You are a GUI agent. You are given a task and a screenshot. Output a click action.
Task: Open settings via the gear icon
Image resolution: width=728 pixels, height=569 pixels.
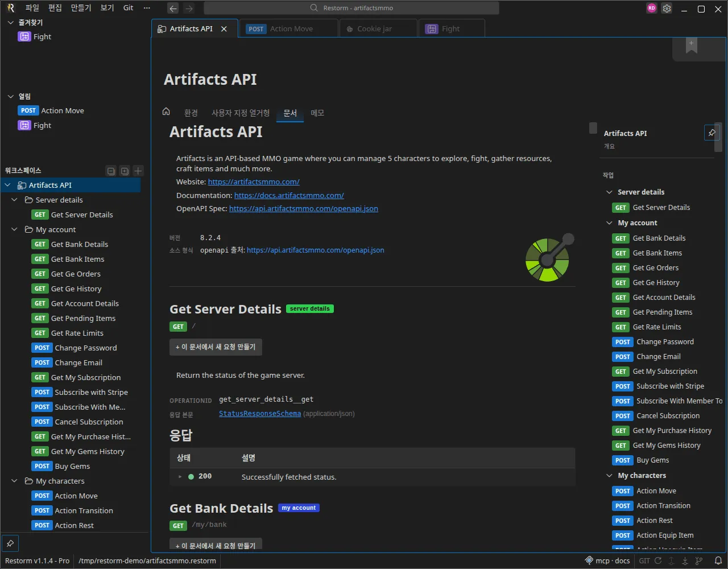(667, 9)
